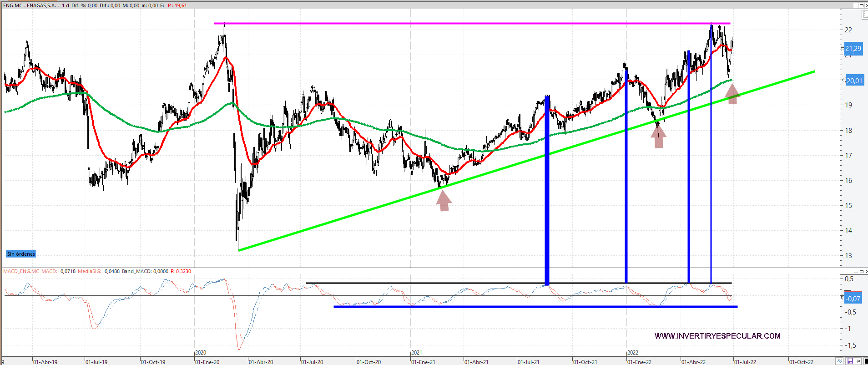Click the pin icon next to save
The image size is (868, 365).
click(x=858, y=361)
